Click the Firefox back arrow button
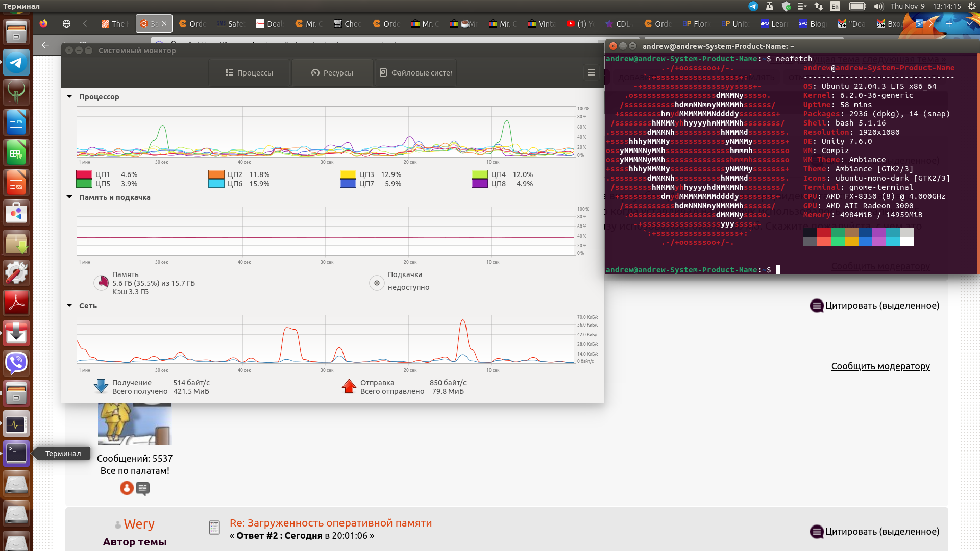Image resolution: width=980 pixels, height=551 pixels. [x=45, y=45]
